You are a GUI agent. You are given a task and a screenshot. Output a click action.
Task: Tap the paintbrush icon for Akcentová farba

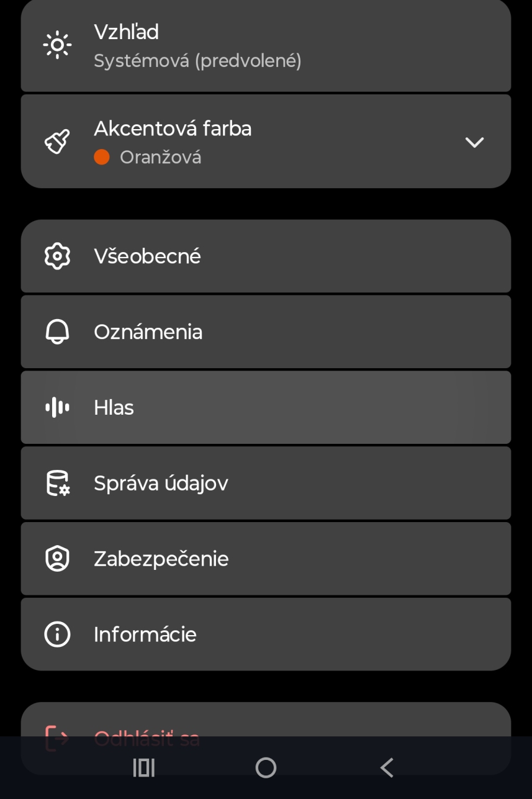(x=57, y=142)
